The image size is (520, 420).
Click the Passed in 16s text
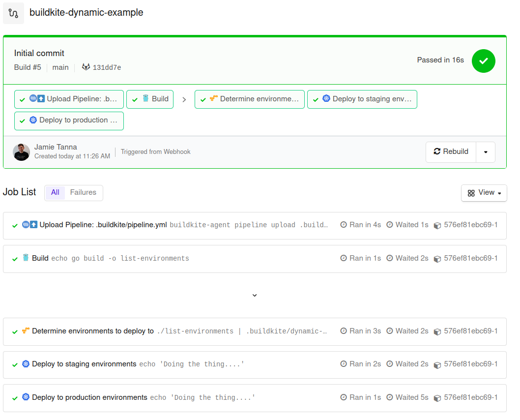[x=440, y=60]
